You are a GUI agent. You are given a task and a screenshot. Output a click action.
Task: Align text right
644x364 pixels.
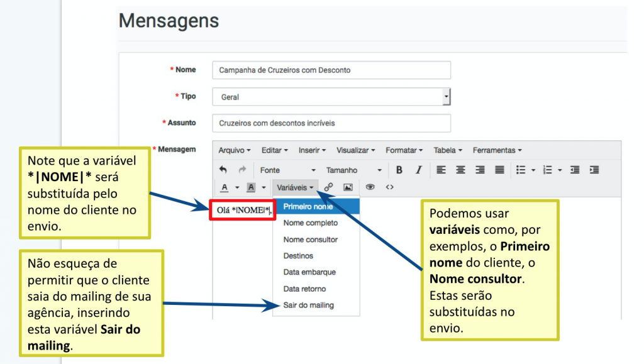click(480, 170)
